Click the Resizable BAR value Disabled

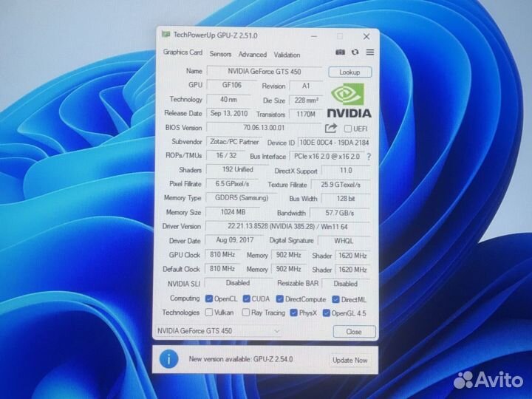tap(345, 284)
